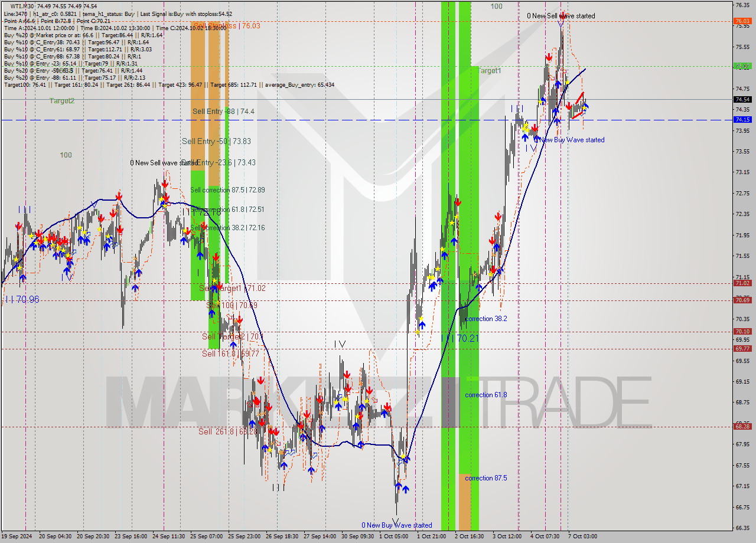Image resolution: width=756 pixels, height=543 pixels.
Task: Click the blue 74.15 price tag on the axis
Action: 742,120
